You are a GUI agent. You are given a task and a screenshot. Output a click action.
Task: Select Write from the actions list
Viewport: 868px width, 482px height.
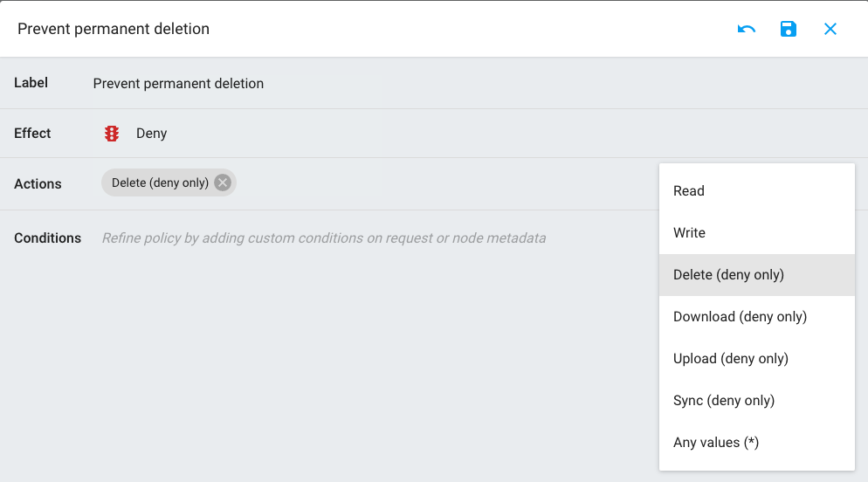click(757, 233)
